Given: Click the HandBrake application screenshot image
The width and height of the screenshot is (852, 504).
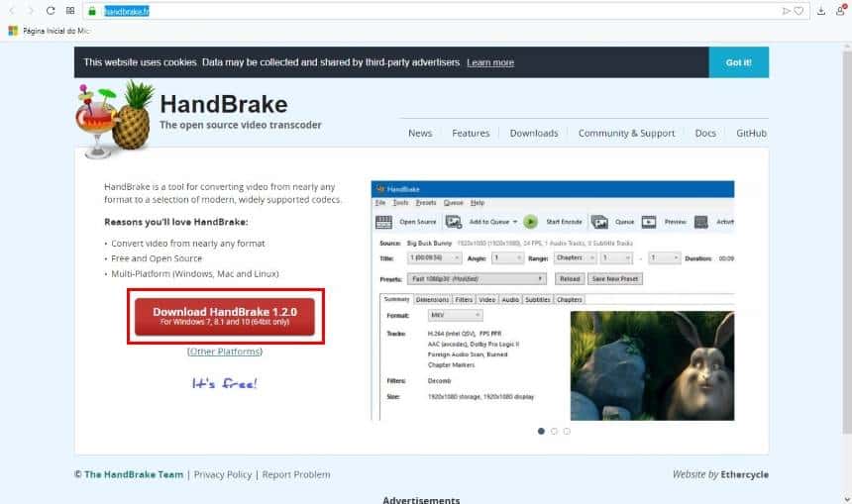Looking at the screenshot, I should 553,301.
